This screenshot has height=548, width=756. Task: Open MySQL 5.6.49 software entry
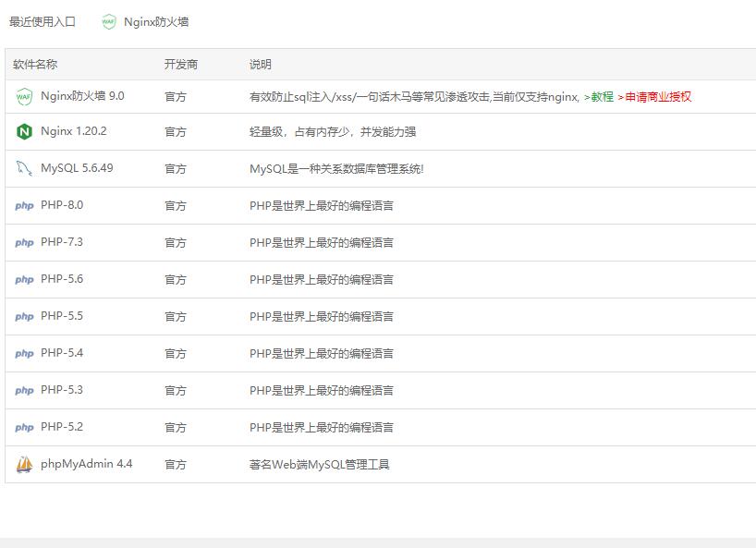[x=77, y=168]
